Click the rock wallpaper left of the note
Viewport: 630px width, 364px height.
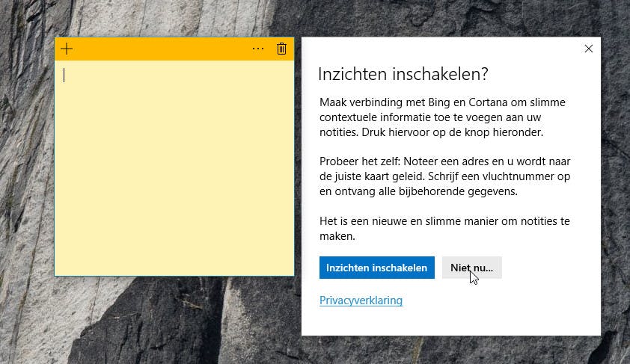27,164
